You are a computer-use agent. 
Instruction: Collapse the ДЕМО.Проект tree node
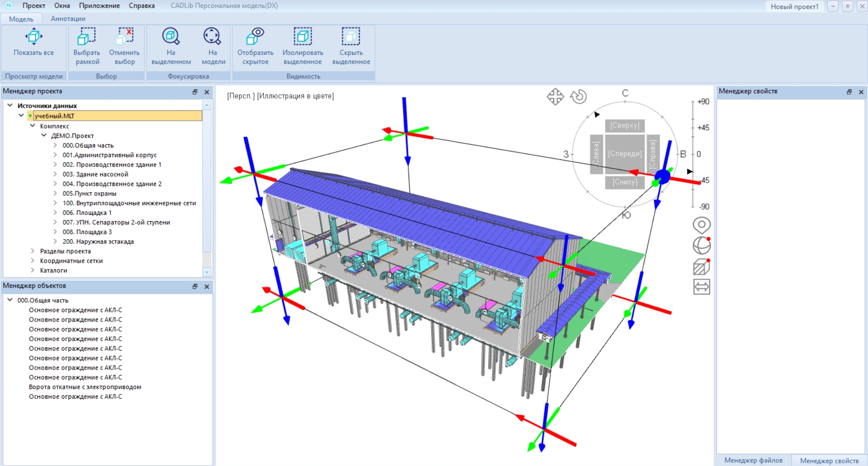tap(44, 136)
